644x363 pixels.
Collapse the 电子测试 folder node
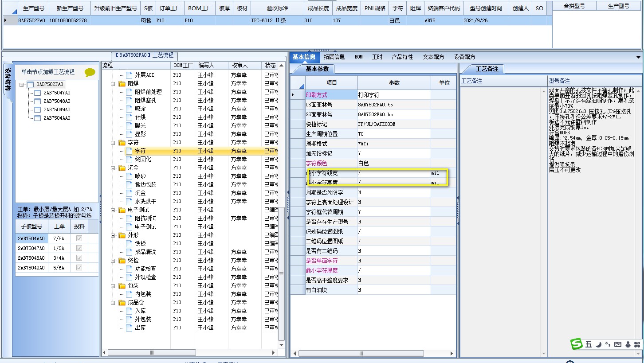[x=113, y=210]
